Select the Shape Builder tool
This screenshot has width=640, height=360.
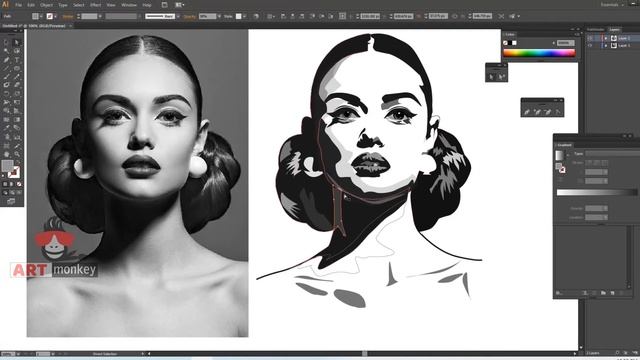tap(6, 111)
